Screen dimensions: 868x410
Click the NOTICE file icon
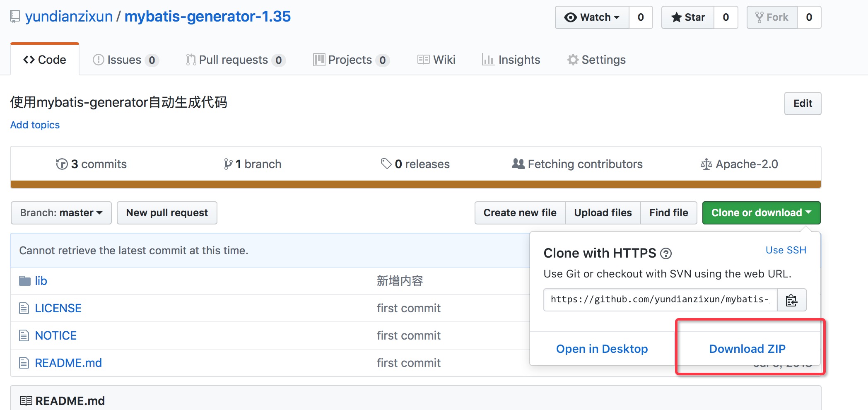pyautogui.click(x=24, y=335)
